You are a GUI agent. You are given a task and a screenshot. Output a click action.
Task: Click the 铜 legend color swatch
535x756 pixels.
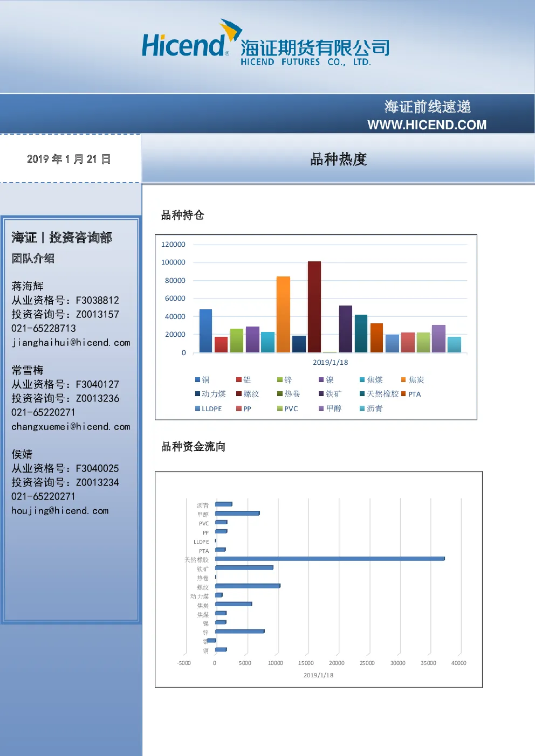coord(198,380)
